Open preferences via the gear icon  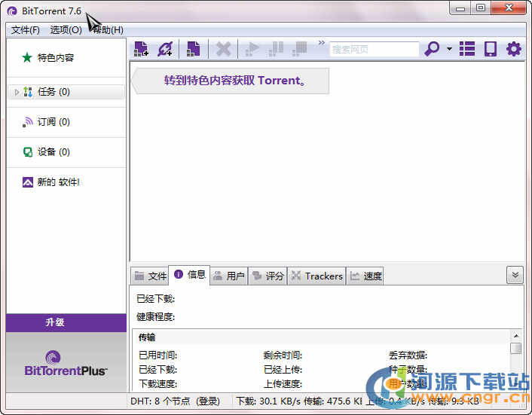point(514,49)
